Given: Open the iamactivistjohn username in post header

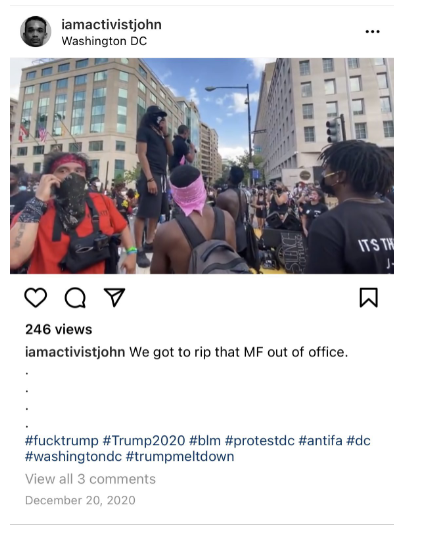Looking at the screenshot, I should pos(111,25).
